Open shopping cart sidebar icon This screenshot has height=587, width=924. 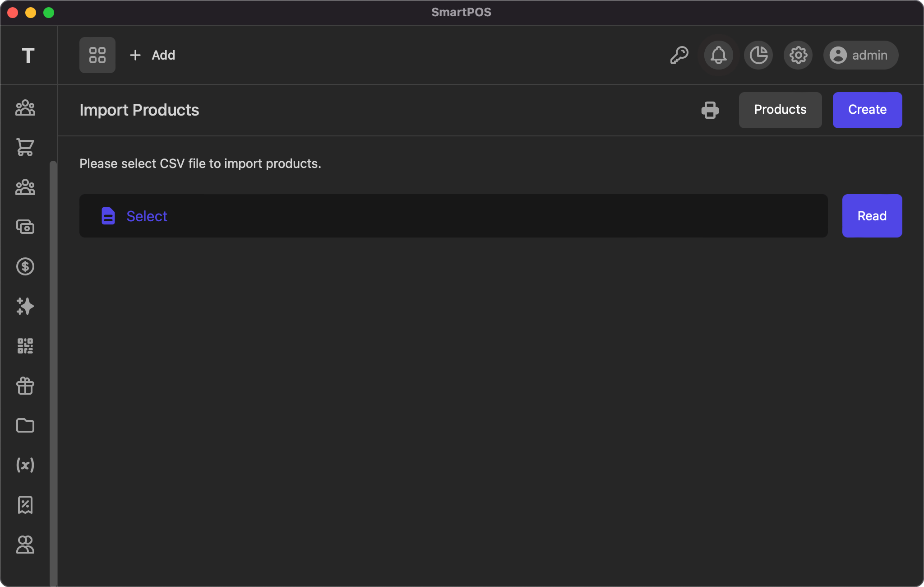tap(25, 147)
